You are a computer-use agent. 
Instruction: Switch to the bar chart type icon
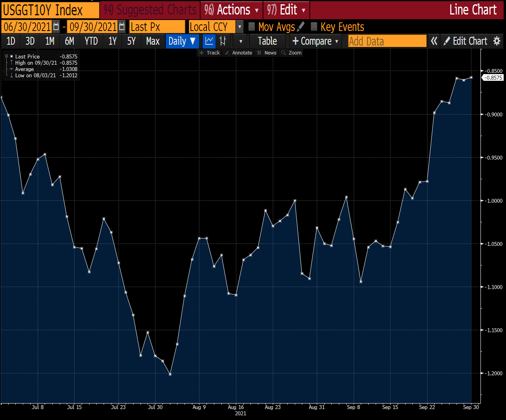pyautogui.click(x=223, y=41)
